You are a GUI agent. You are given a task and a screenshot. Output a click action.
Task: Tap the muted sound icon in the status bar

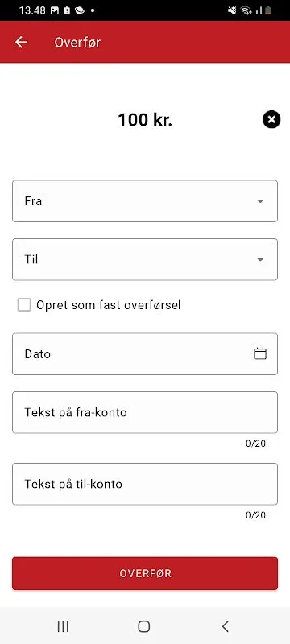[x=232, y=10]
